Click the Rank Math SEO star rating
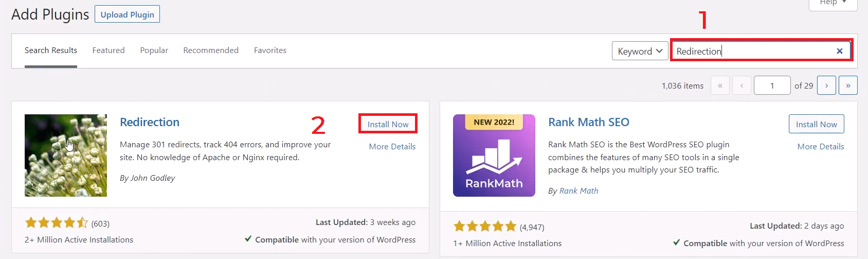The height and width of the screenshot is (259, 868). tap(485, 227)
